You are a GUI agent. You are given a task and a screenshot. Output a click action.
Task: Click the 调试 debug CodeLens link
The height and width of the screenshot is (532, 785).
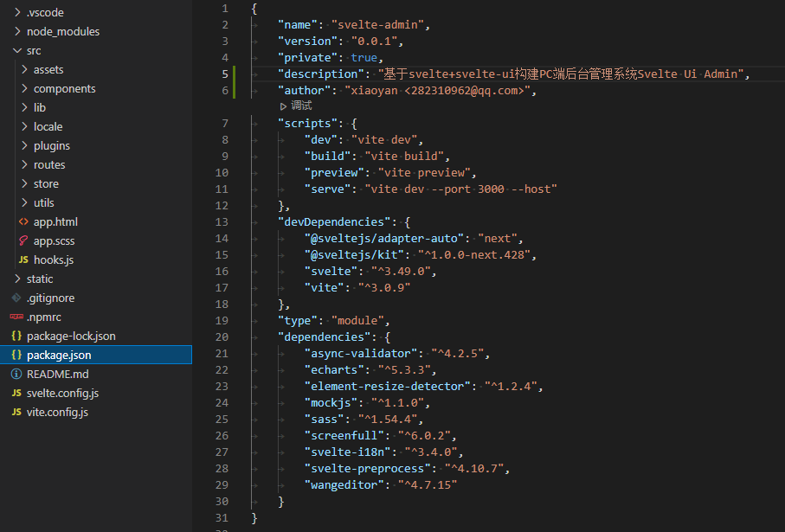point(301,106)
